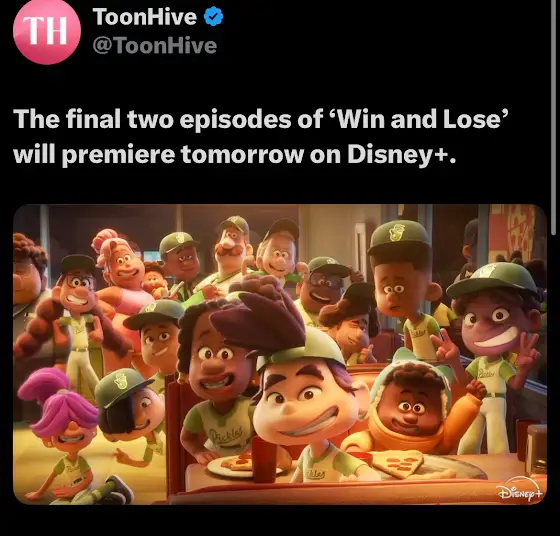Open the @ToonHive handle link
Viewport: 560px width, 536px height.
(x=155, y=46)
